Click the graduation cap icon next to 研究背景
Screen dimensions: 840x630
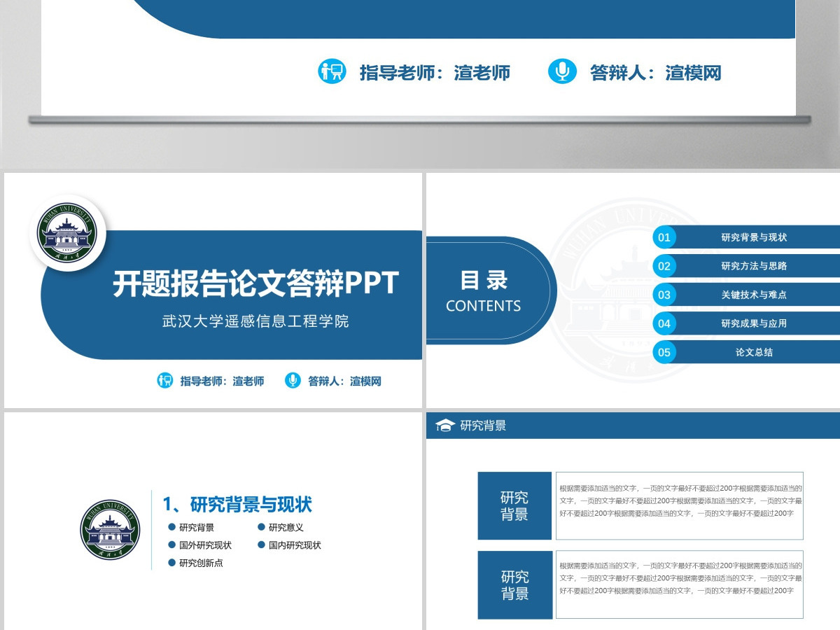click(445, 425)
